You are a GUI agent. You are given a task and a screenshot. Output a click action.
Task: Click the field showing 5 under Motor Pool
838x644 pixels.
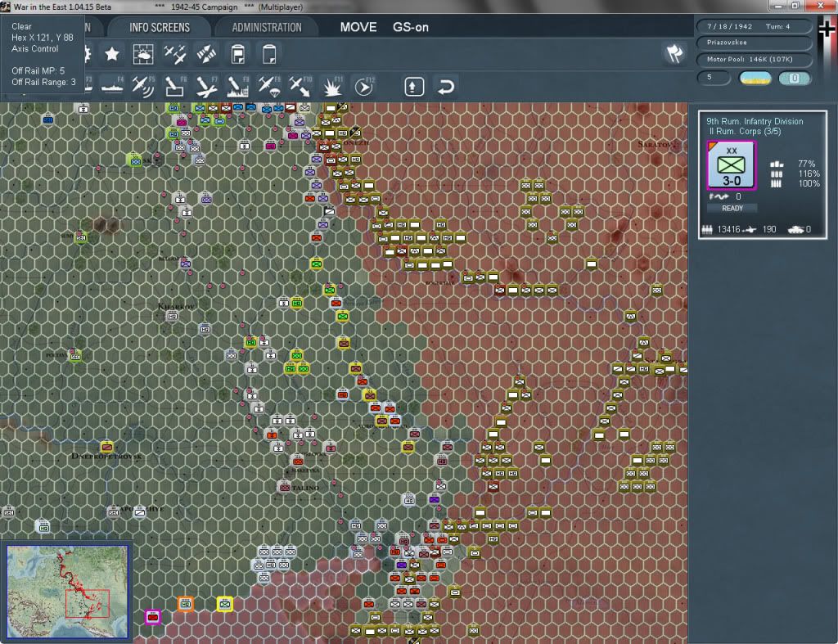[x=714, y=78]
